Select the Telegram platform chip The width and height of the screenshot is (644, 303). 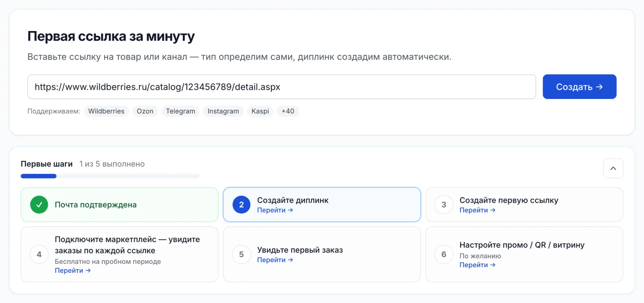click(180, 111)
